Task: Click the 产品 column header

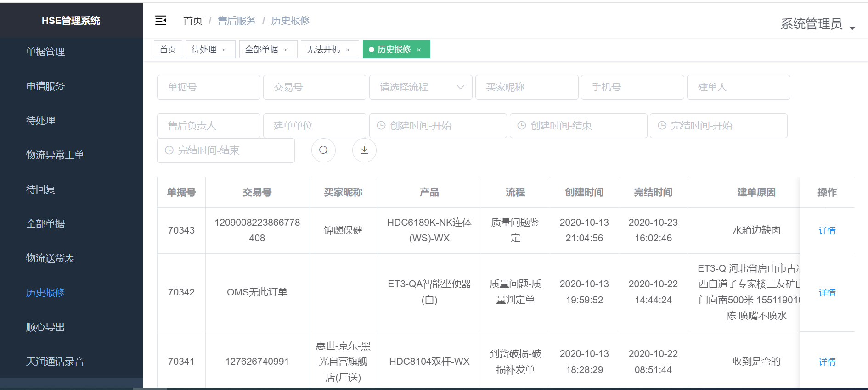Action: click(x=429, y=192)
